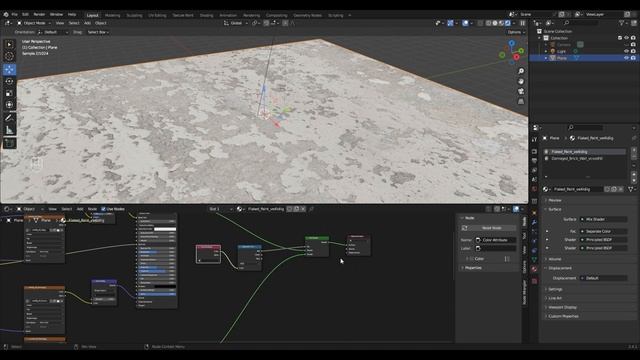
Task: Click the viewport zoom magnifier icon
Action: pos(521,71)
